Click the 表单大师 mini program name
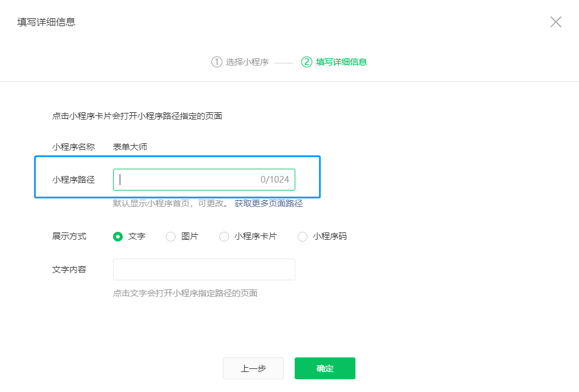The width and height of the screenshot is (579, 392). tap(130, 146)
